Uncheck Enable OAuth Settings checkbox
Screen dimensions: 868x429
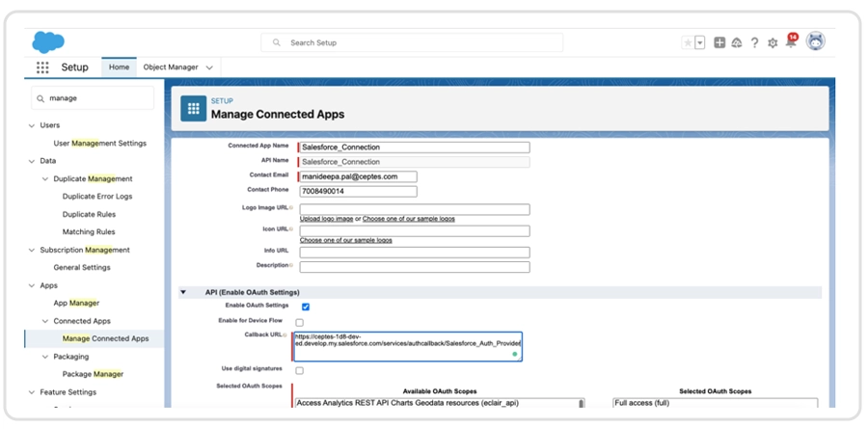306,307
